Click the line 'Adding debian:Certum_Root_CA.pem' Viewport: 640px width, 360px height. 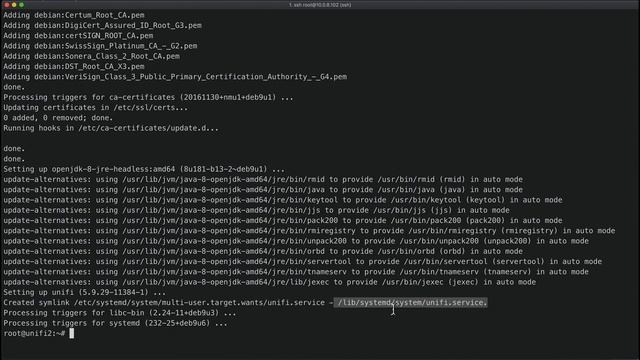(74, 15)
